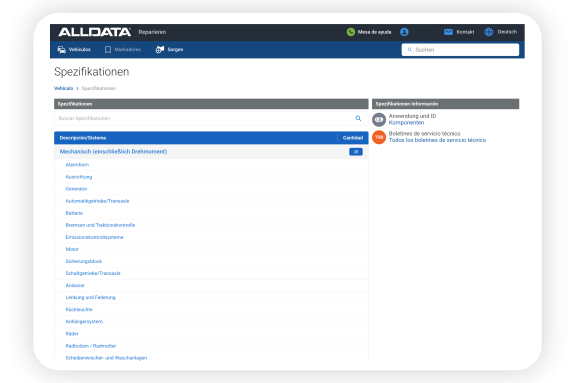Click the Sorgen toolbar icon
575x383 pixels.
(160, 50)
